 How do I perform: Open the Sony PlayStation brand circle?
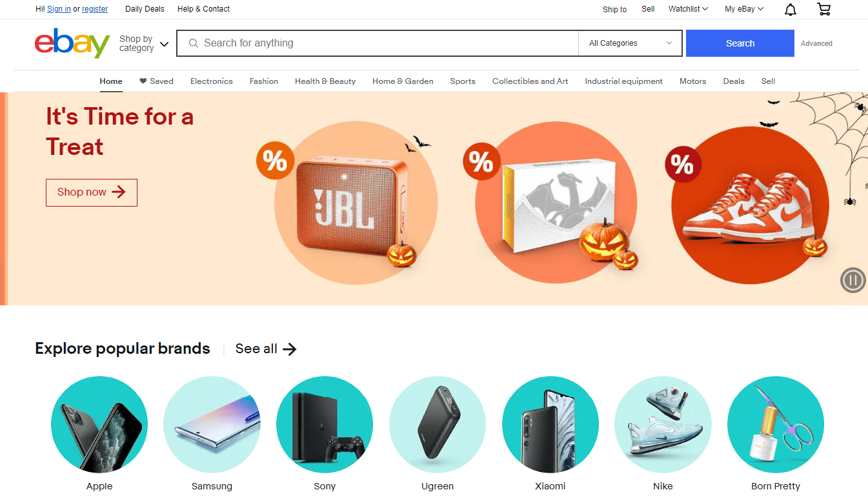pos(325,425)
